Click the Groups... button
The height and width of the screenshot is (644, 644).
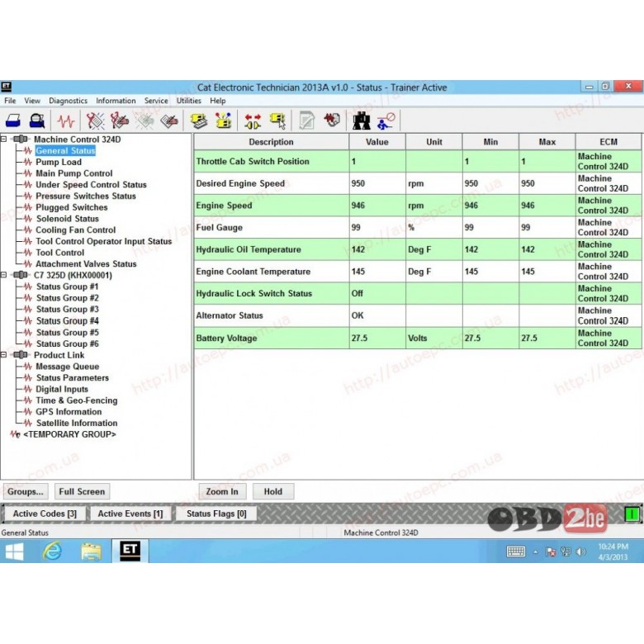[26, 491]
